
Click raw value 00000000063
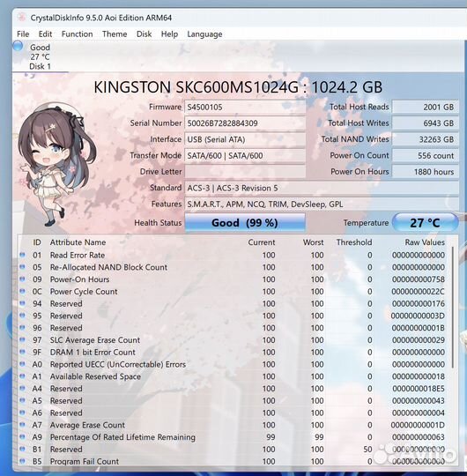(x=419, y=437)
